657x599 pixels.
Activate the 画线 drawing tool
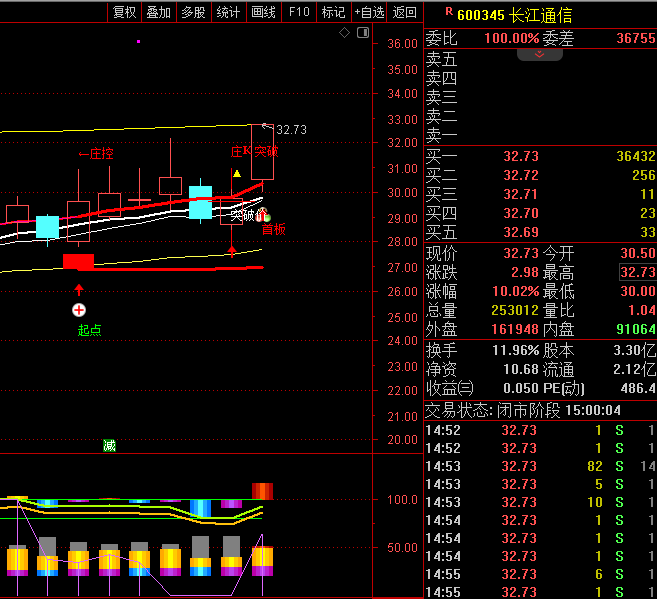pyautogui.click(x=263, y=12)
